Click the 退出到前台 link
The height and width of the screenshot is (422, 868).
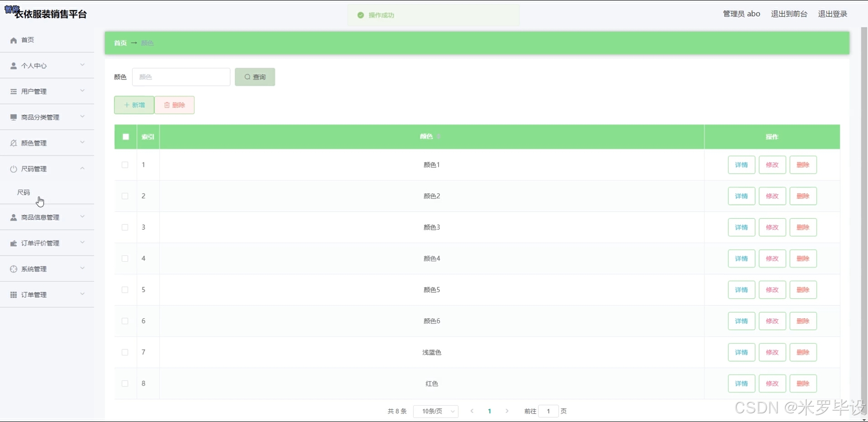[x=789, y=14]
